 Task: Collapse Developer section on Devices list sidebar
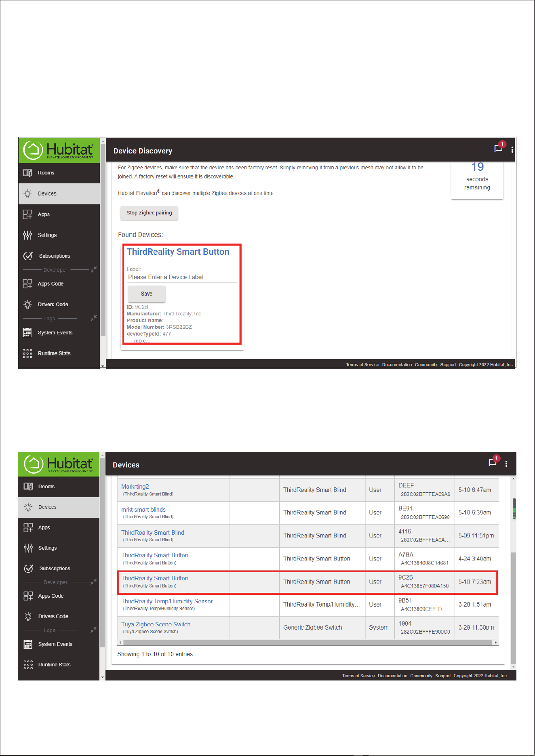[x=93, y=582]
